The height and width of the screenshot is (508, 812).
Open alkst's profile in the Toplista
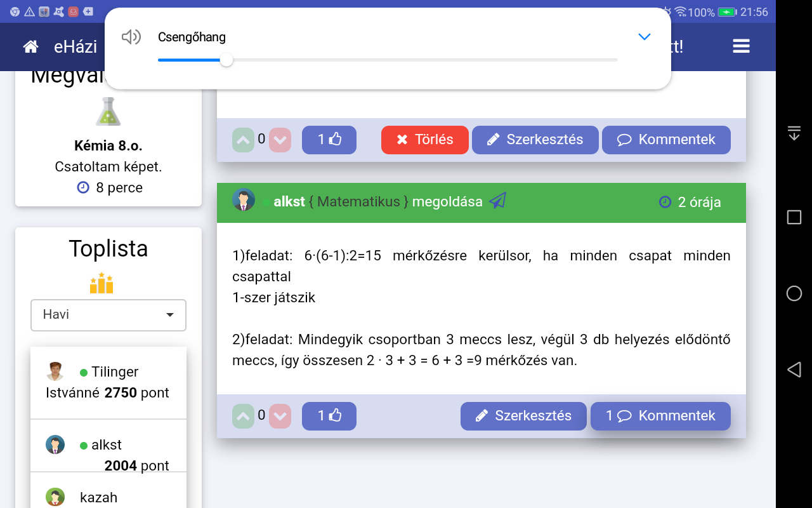[x=106, y=444]
